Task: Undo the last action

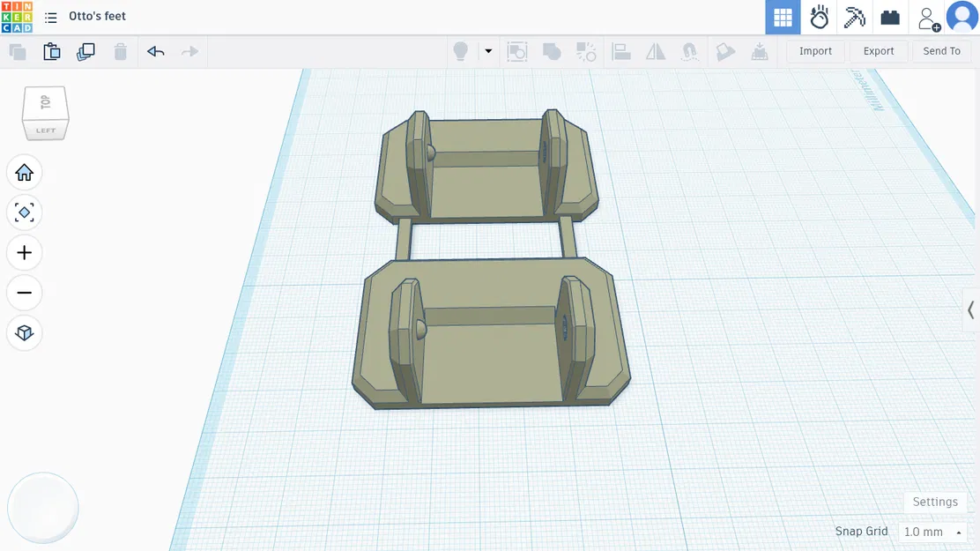Action: tap(156, 51)
